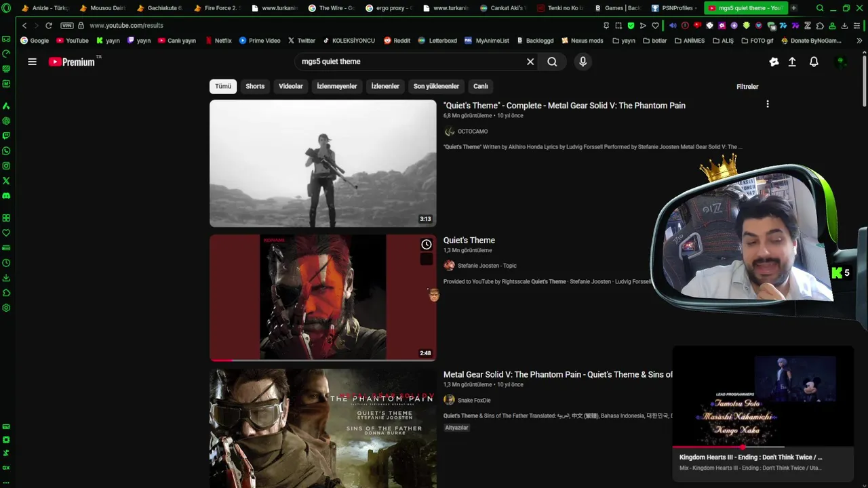
Task: Open the OCTOCAMO channel link
Action: [x=473, y=131]
